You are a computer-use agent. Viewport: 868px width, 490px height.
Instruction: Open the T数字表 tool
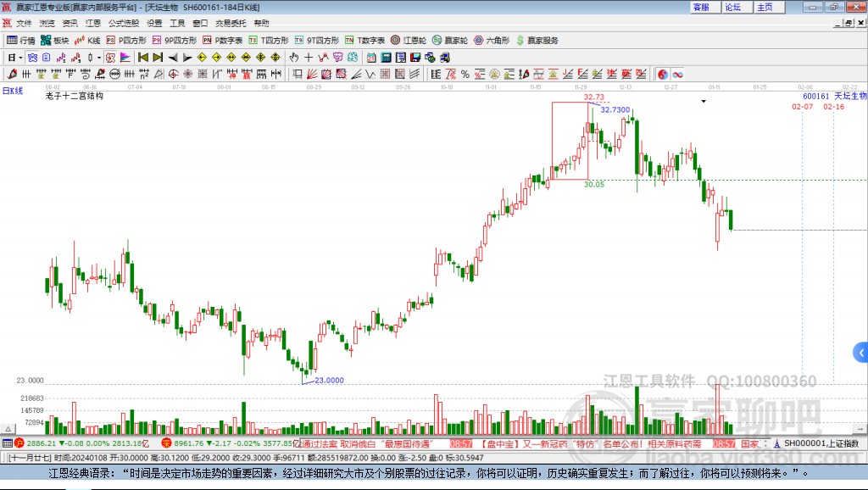(364, 40)
